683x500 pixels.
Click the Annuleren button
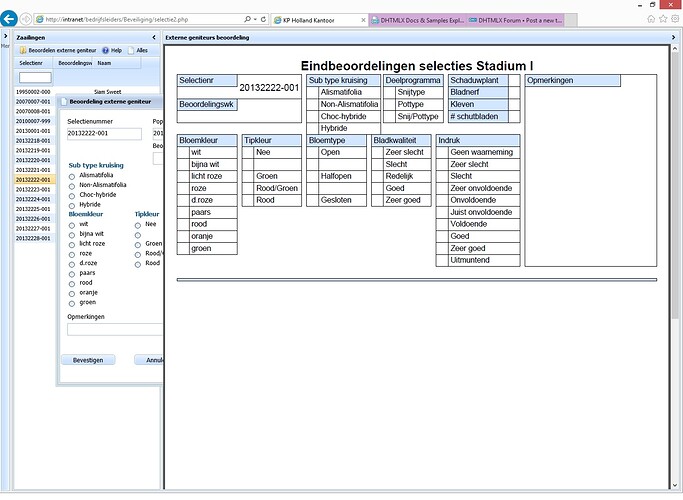click(149, 360)
